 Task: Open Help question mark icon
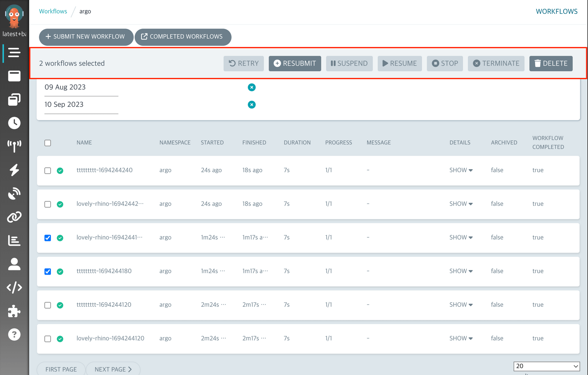[14, 335]
